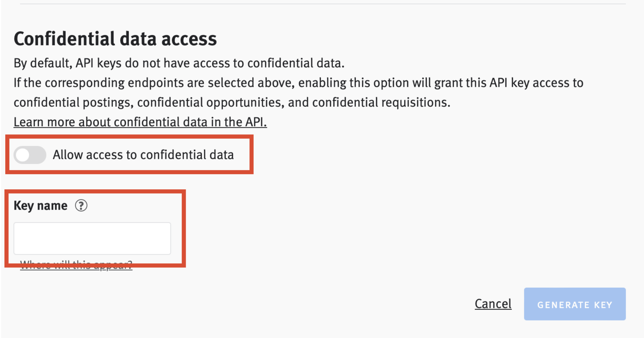The width and height of the screenshot is (644, 338).
Task: Click the sentence starting 'By default, API keys'
Action: click(179, 63)
